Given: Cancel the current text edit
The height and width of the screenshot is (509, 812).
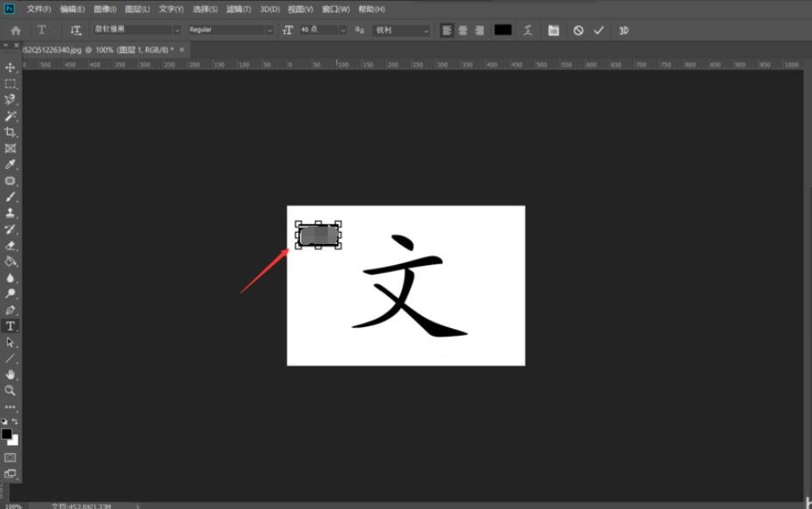Looking at the screenshot, I should coord(578,30).
